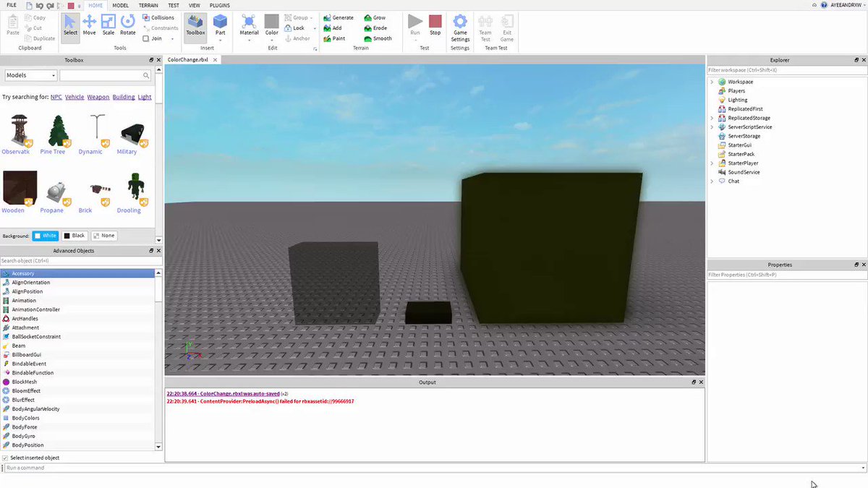
Task: Open the Part type dropdown arrow
Action: [220, 40]
